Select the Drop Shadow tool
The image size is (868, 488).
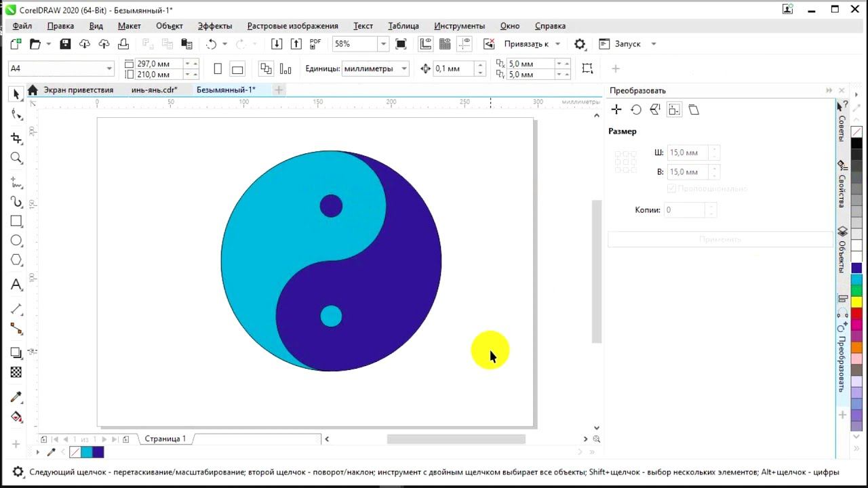tap(16, 353)
